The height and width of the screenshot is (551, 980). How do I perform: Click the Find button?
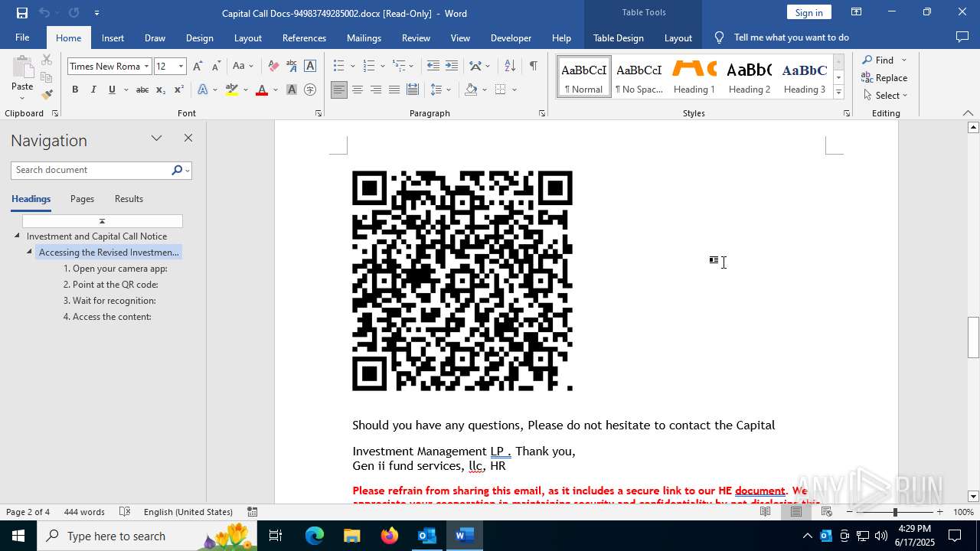(877, 60)
